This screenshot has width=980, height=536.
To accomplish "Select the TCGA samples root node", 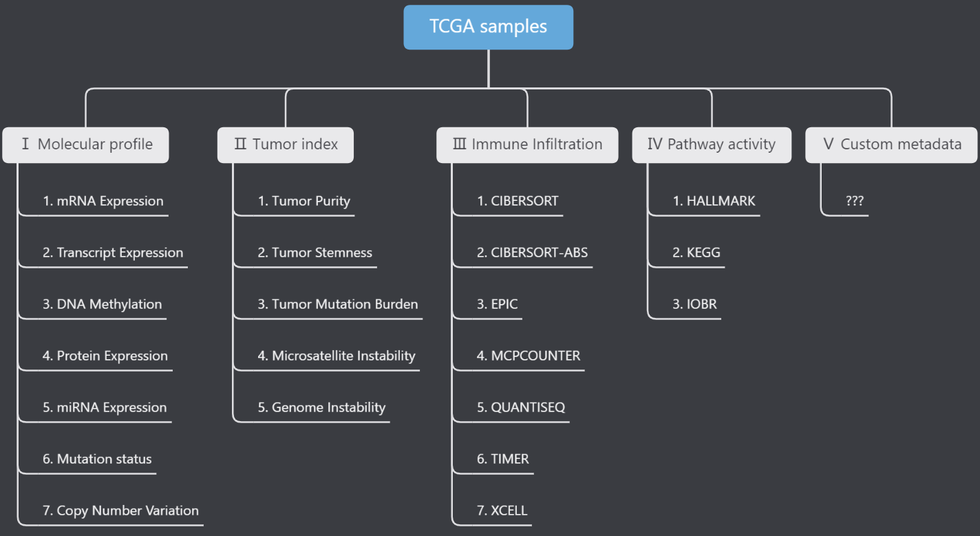I will click(x=488, y=27).
